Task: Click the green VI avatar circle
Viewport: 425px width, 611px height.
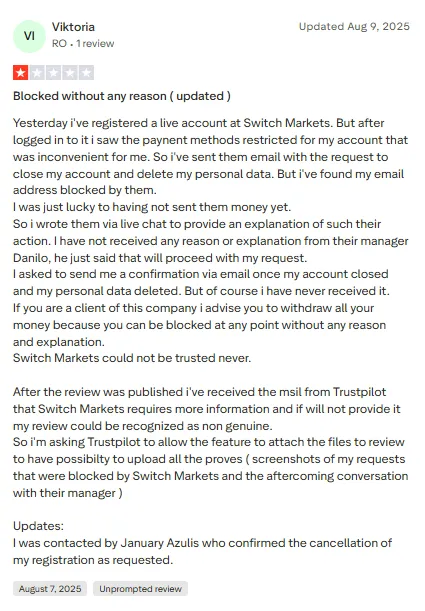Action: (30, 36)
